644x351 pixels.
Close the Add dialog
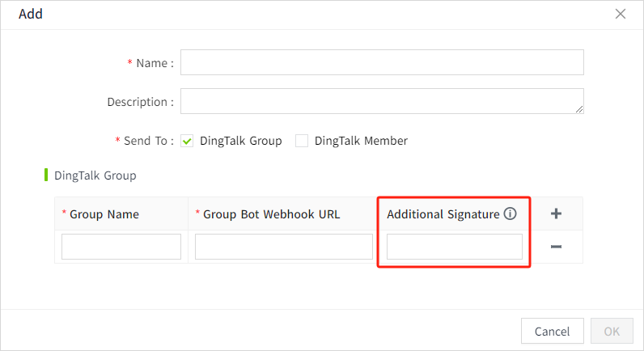pos(621,14)
